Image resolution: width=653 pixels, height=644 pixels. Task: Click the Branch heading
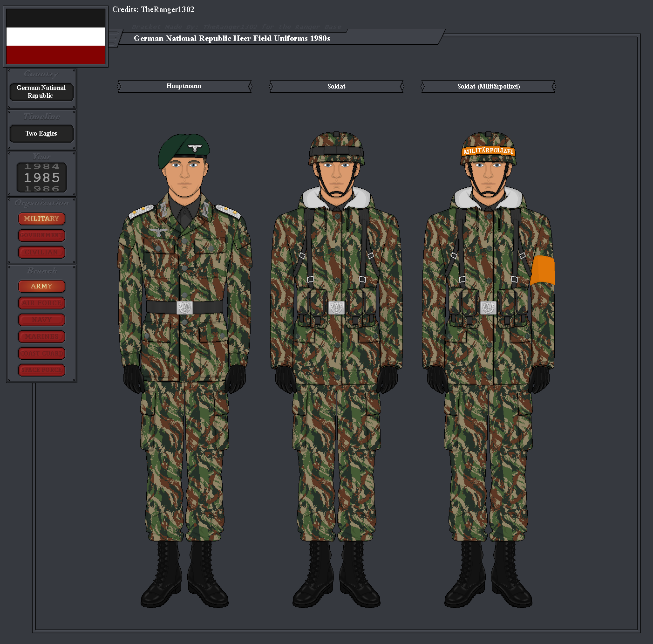pos(41,271)
